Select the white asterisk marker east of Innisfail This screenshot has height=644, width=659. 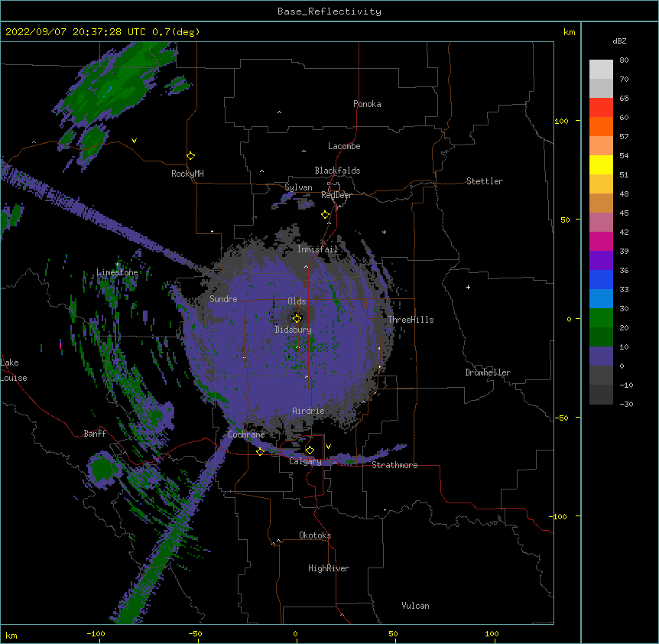click(x=384, y=232)
